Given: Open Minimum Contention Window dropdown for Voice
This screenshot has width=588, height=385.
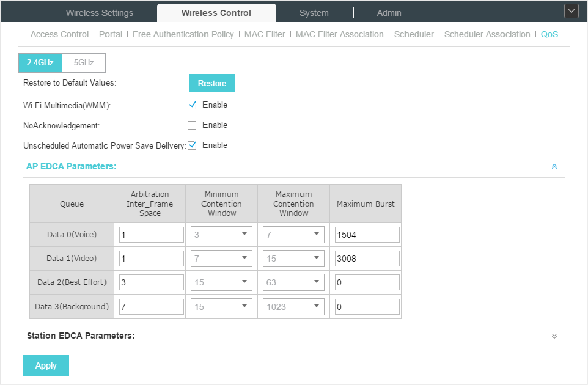Looking at the screenshot, I should click(x=221, y=235).
